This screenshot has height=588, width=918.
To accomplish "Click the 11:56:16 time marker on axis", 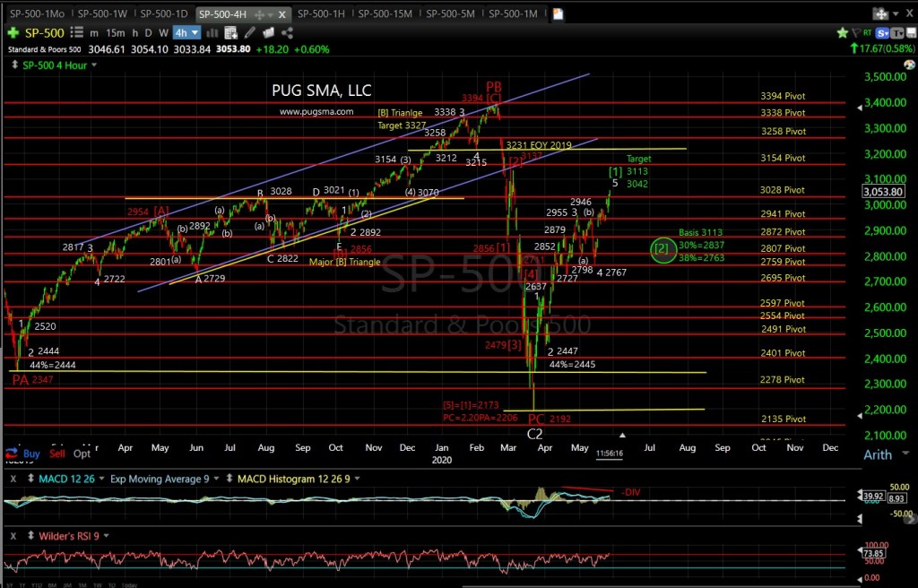I will 610,454.
